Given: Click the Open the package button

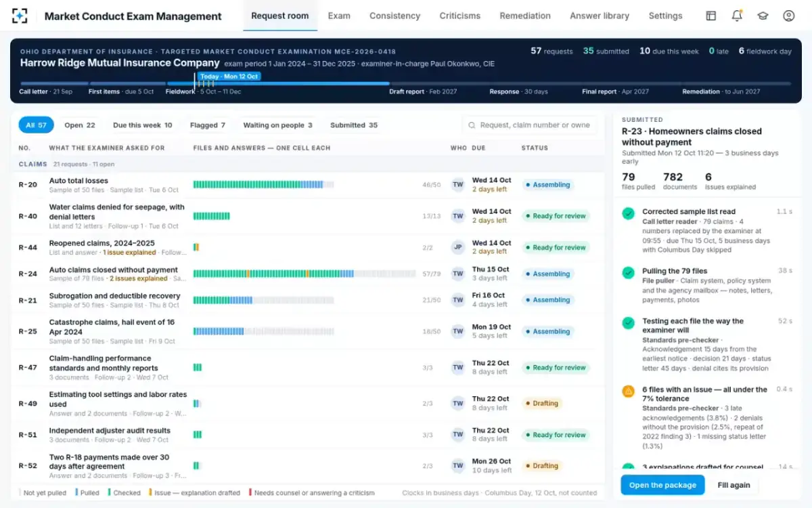Looking at the screenshot, I should coord(662,485).
